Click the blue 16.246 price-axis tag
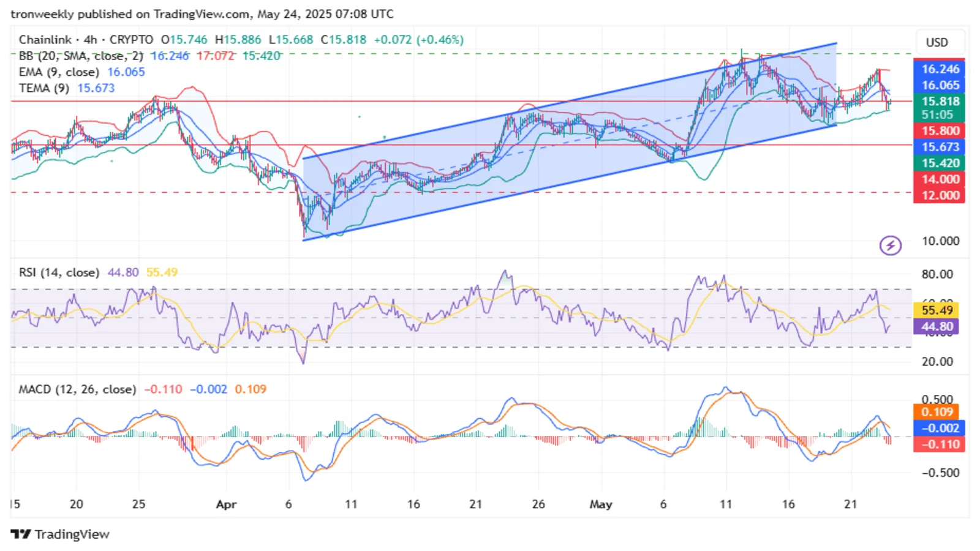Image resolution: width=980 pixels, height=551 pixels. coord(939,69)
